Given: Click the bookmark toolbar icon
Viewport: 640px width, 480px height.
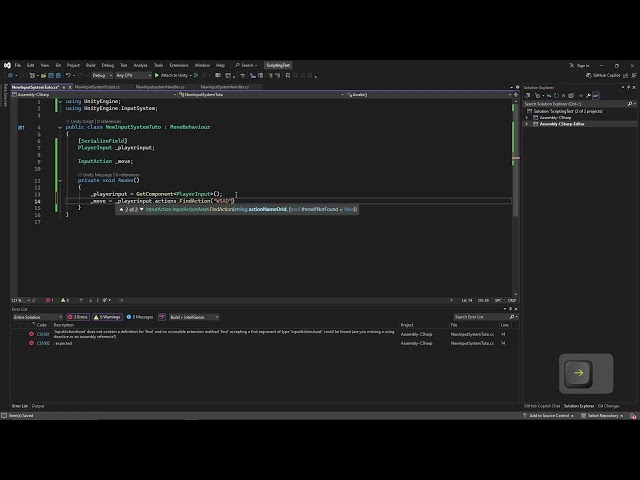Looking at the screenshot, I should tap(288, 76).
